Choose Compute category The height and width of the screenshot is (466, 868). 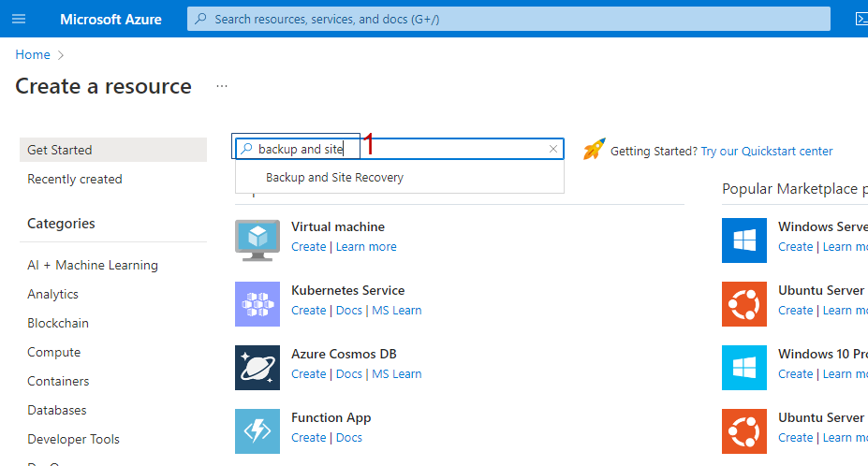coord(53,353)
